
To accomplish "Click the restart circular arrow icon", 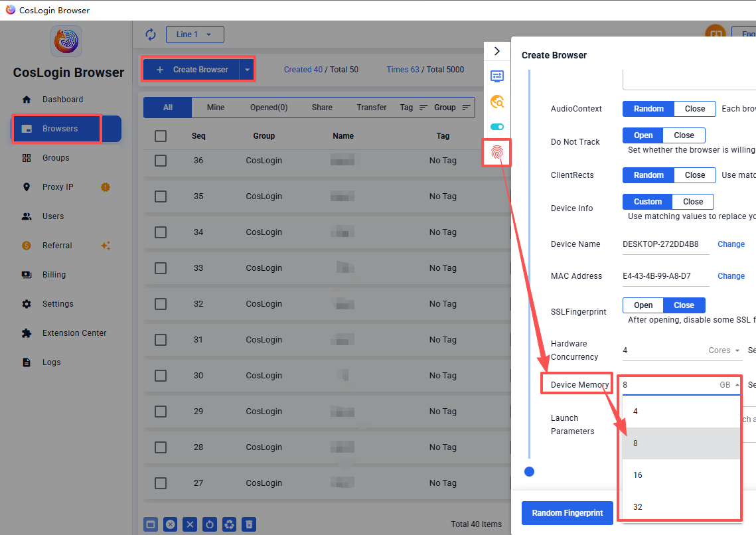I will pos(210,524).
